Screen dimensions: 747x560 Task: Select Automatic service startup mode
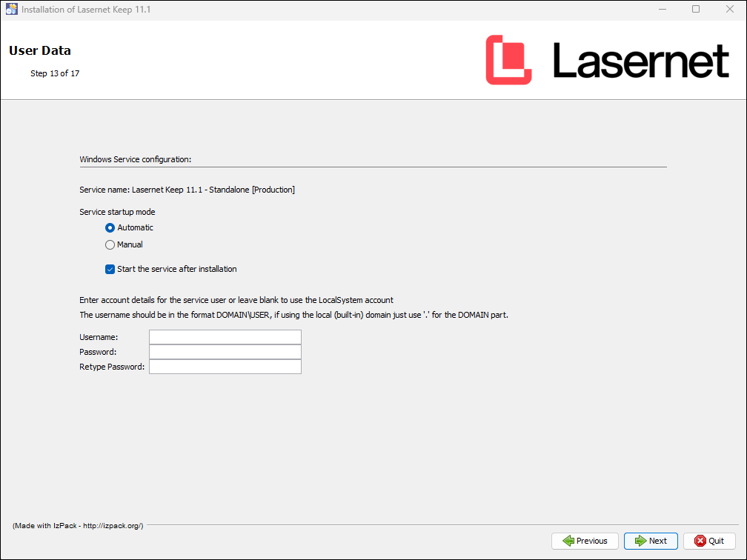(110, 228)
